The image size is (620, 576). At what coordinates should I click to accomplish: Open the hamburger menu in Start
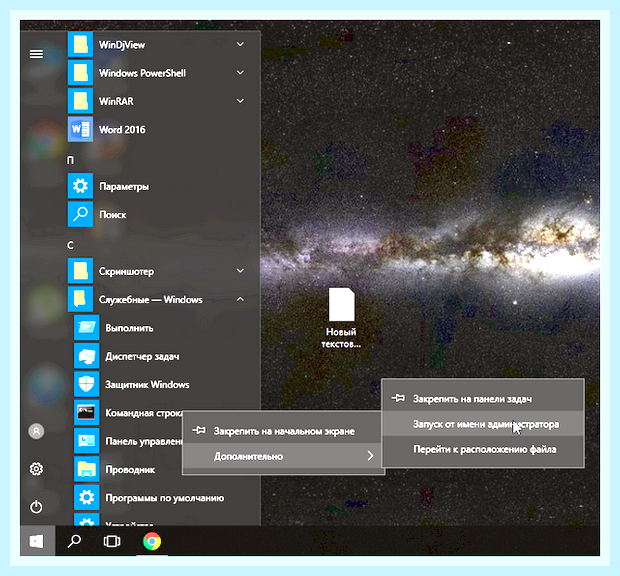coord(36,54)
